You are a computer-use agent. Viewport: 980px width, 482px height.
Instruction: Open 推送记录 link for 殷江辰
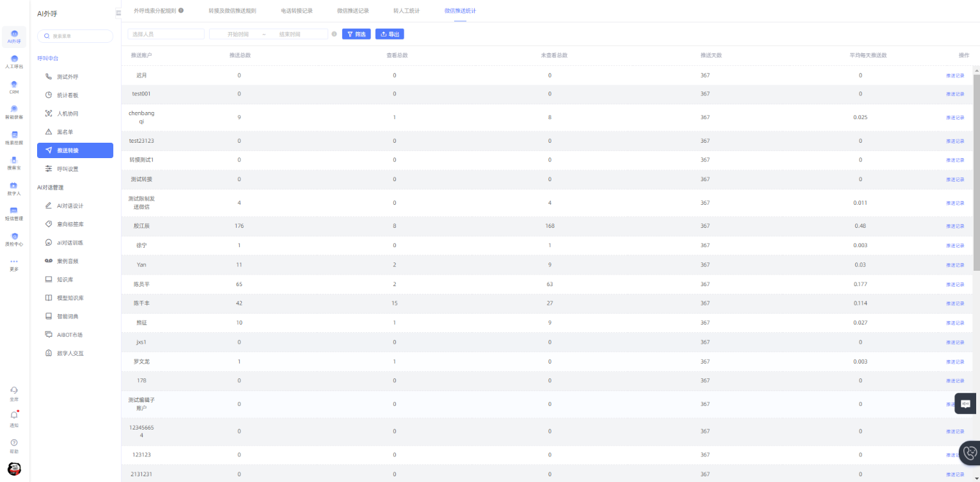tap(955, 227)
